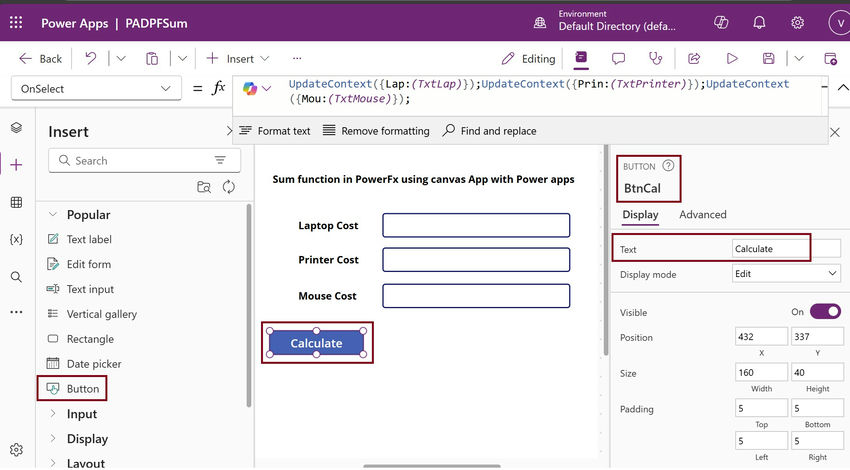Click the paste clipboard icon

click(x=152, y=59)
